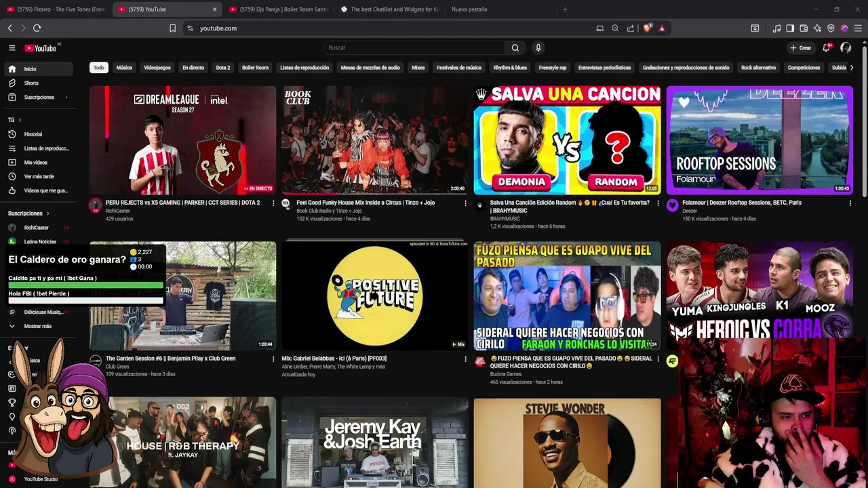Show the next category chips with the arrow
Viewport: 868px width, 488px height.
(852, 67)
